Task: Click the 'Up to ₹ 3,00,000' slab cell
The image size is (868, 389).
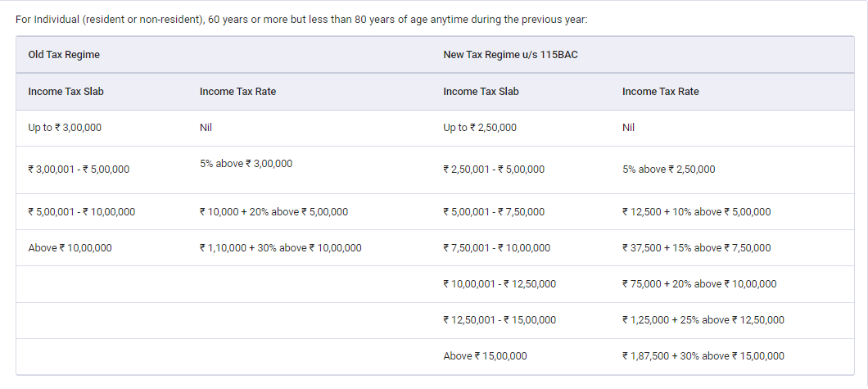Action: tap(65, 128)
